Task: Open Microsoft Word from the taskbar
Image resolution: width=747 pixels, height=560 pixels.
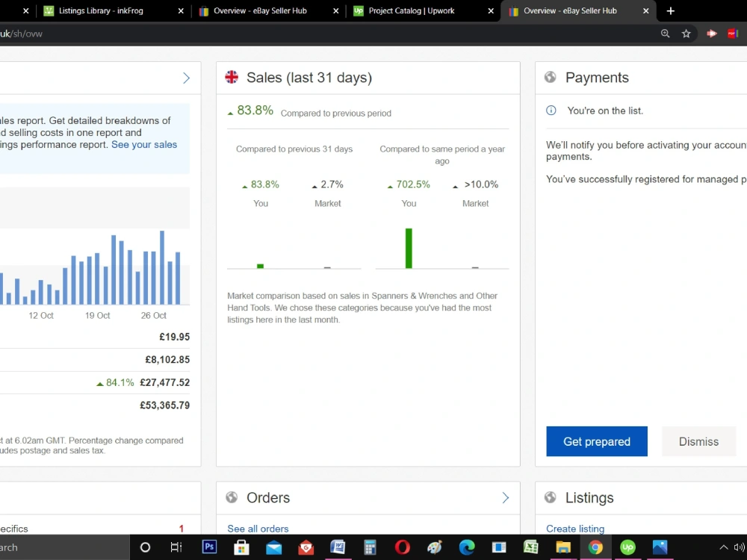Action: 338,547
